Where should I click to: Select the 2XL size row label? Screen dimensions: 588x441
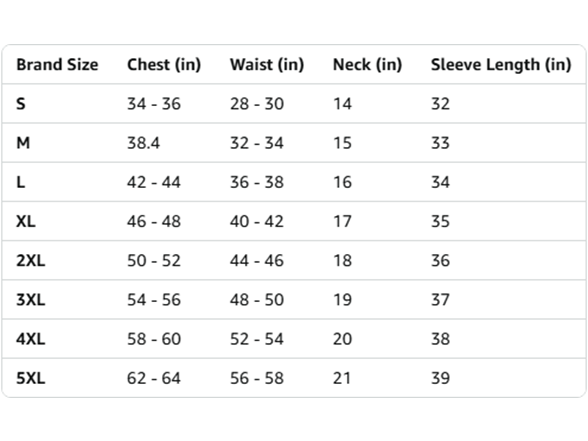(31, 261)
